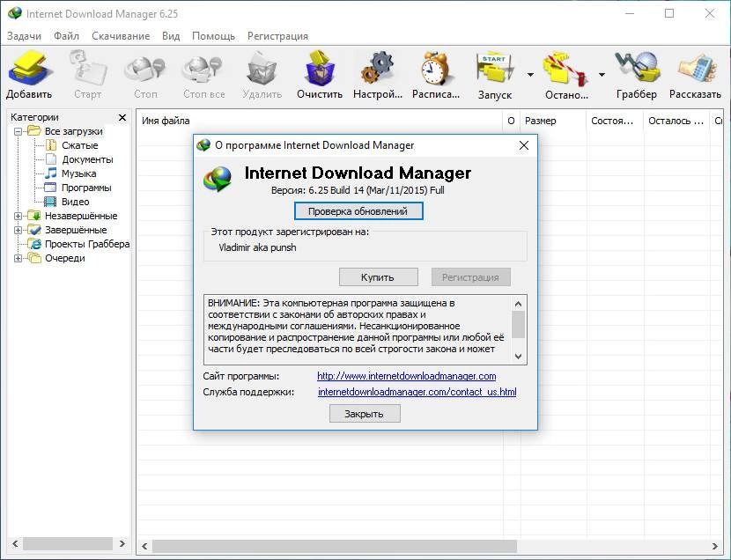Open the internetdownloadmanager.com site link
The height and width of the screenshot is (560, 731).
407,376
